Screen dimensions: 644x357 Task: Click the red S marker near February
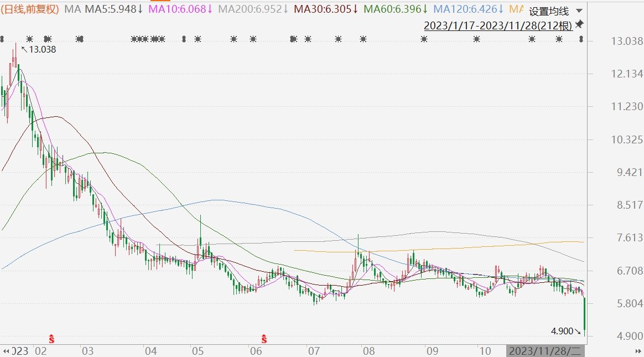tap(51, 338)
